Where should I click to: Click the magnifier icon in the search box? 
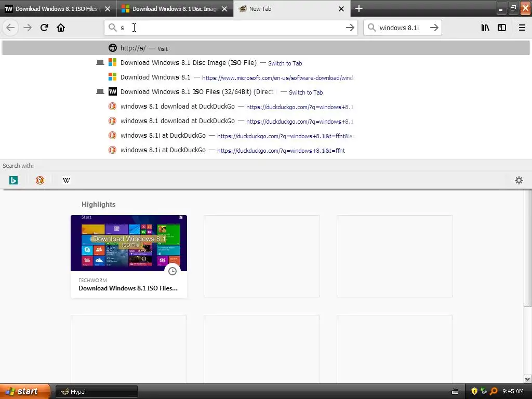[x=371, y=28]
